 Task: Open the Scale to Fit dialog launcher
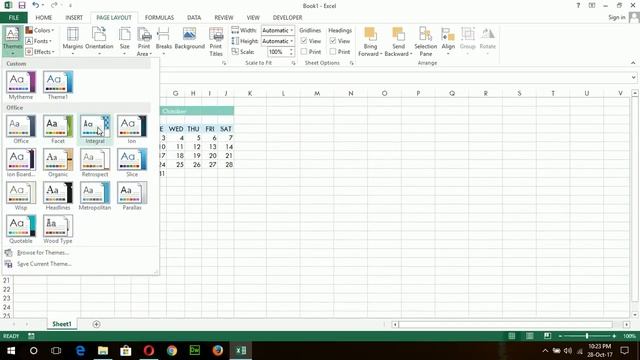tap(293, 63)
